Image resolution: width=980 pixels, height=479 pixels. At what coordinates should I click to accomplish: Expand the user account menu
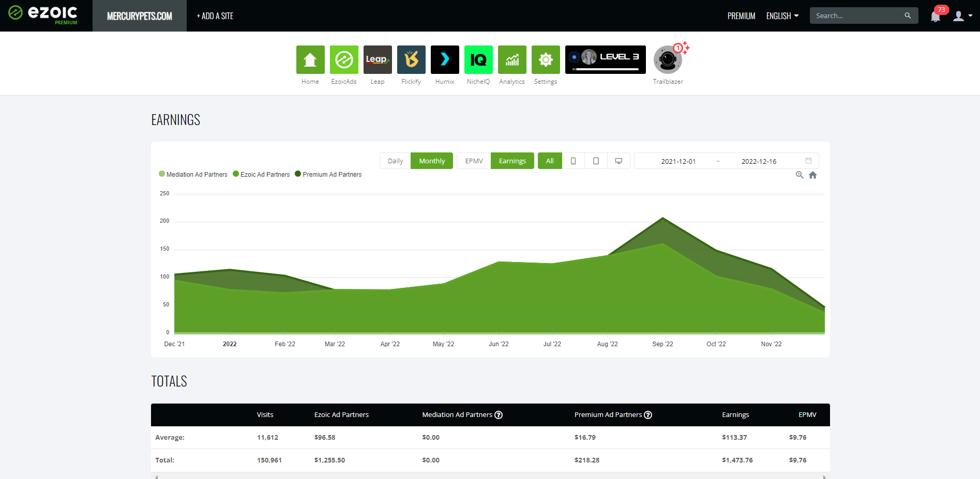pyautogui.click(x=962, y=16)
